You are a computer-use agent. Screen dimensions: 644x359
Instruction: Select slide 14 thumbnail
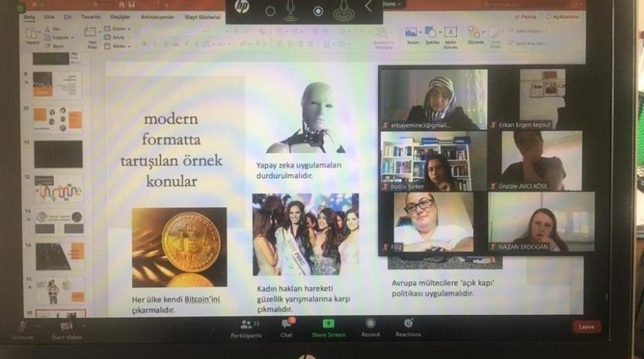pyautogui.click(x=60, y=256)
